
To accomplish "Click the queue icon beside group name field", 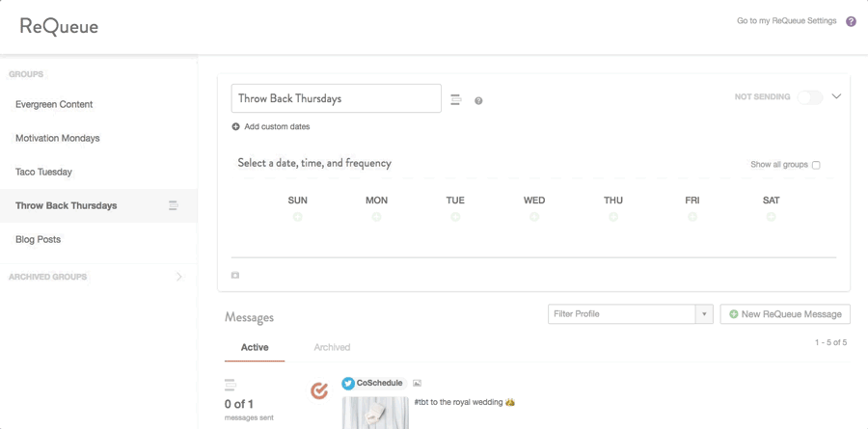I will (455, 99).
